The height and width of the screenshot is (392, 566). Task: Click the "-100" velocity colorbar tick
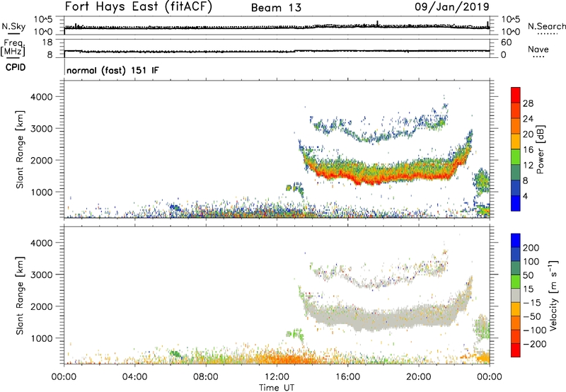point(535,330)
